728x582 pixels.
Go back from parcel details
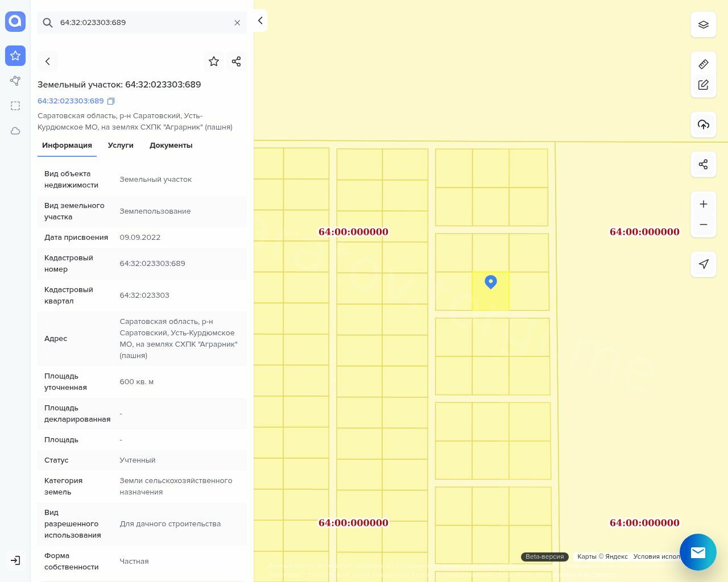click(48, 61)
